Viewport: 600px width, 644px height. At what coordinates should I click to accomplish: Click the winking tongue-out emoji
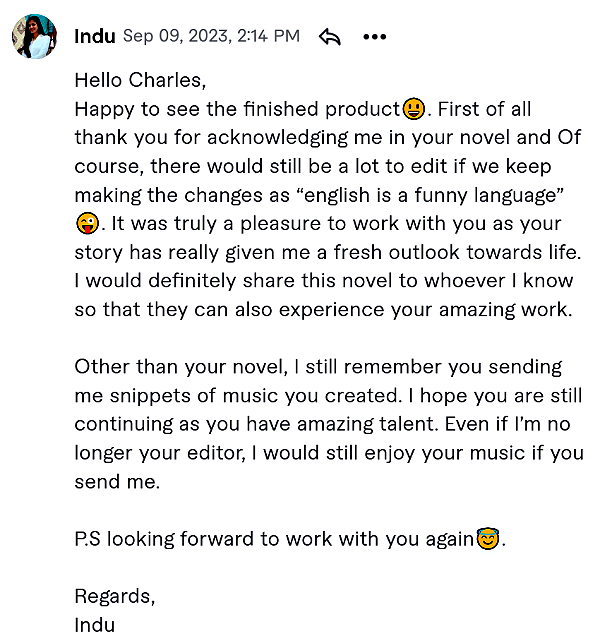87,223
